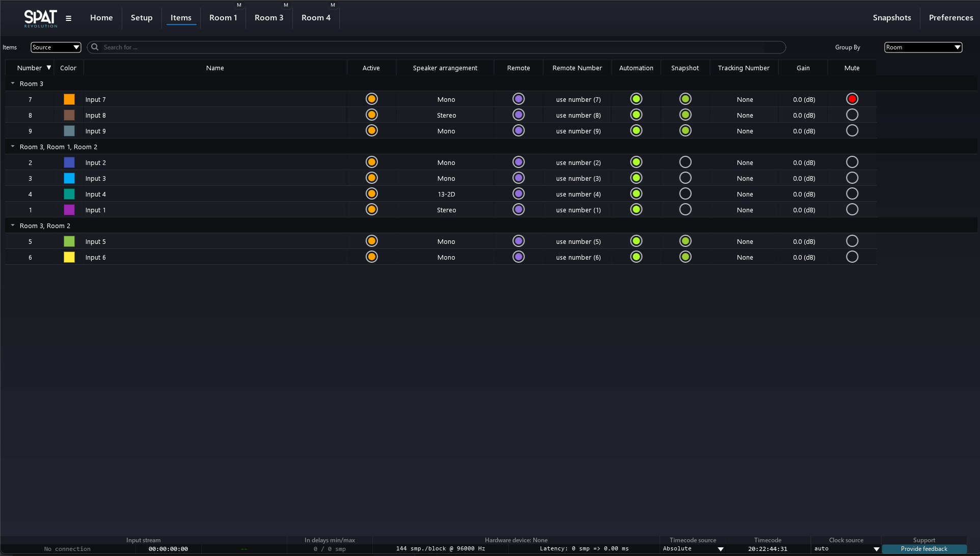Enable Snapshot for Input 3
This screenshot has width=980, height=556.
[x=685, y=178]
